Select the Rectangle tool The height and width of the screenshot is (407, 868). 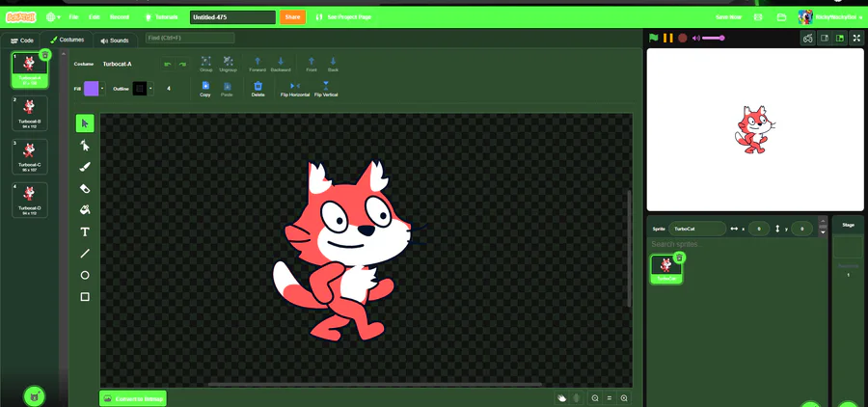[x=85, y=297]
